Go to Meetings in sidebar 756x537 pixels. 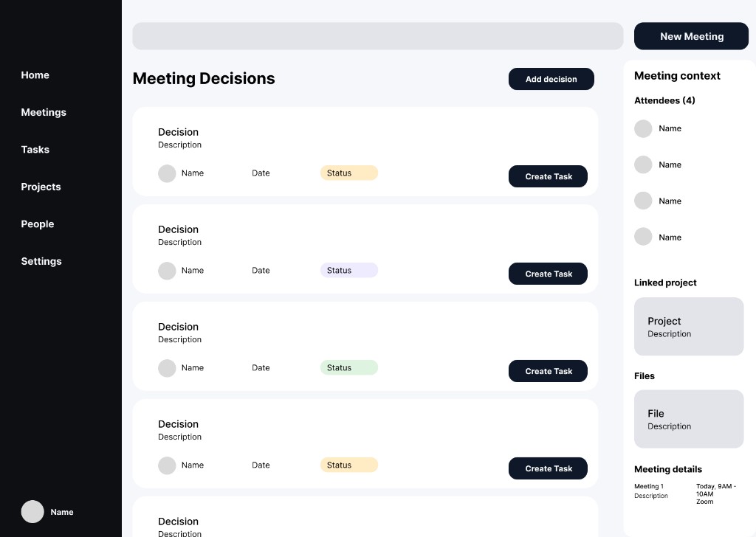[44, 112]
